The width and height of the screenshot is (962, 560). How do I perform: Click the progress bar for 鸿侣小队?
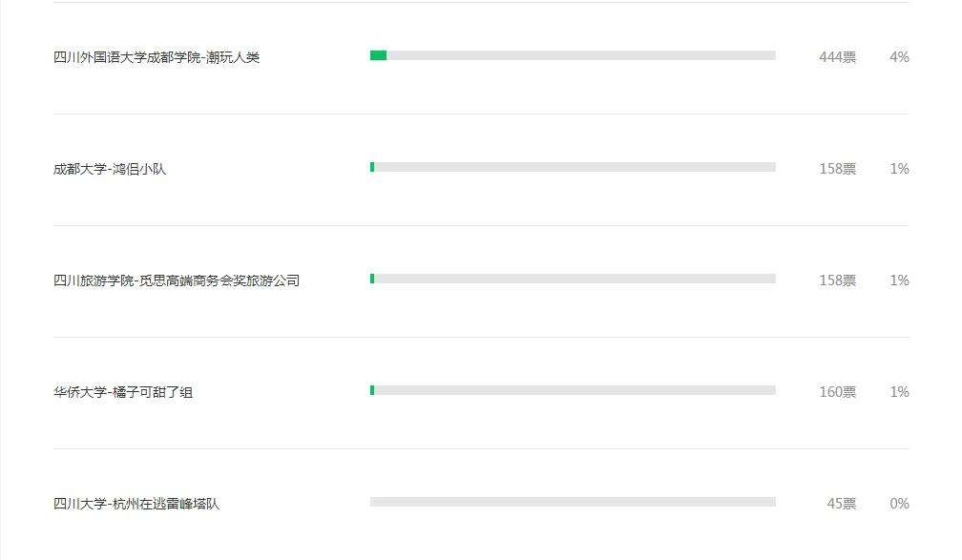pyautogui.click(x=573, y=167)
